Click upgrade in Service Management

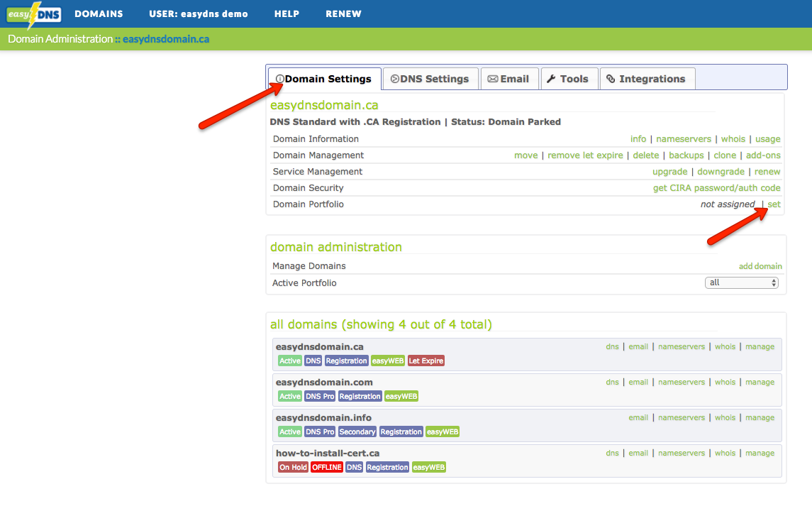tap(669, 172)
